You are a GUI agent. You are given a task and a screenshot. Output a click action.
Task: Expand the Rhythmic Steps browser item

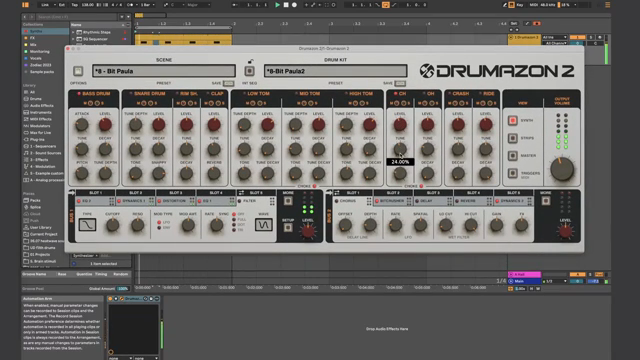[x=73, y=32]
